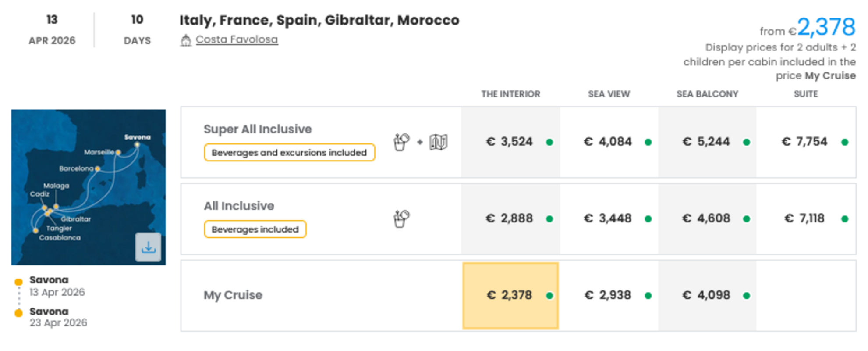Download the cruise itinerary map
Viewport: 868px width, 351px height.
click(148, 247)
